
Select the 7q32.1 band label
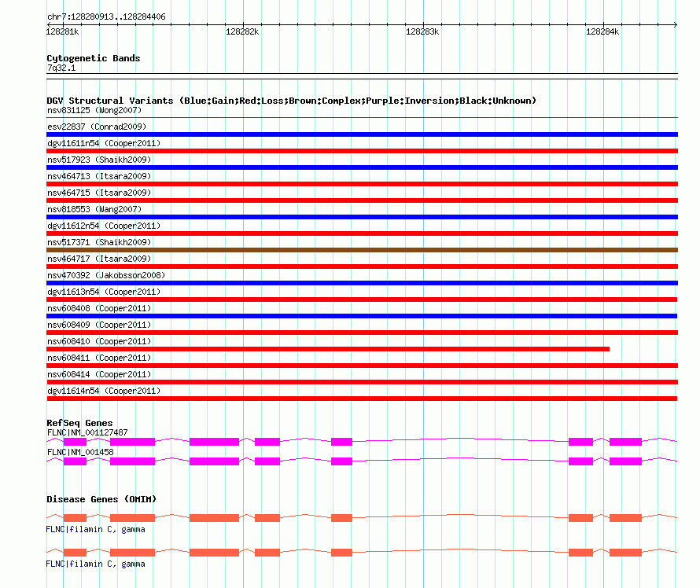pyautogui.click(x=61, y=68)
